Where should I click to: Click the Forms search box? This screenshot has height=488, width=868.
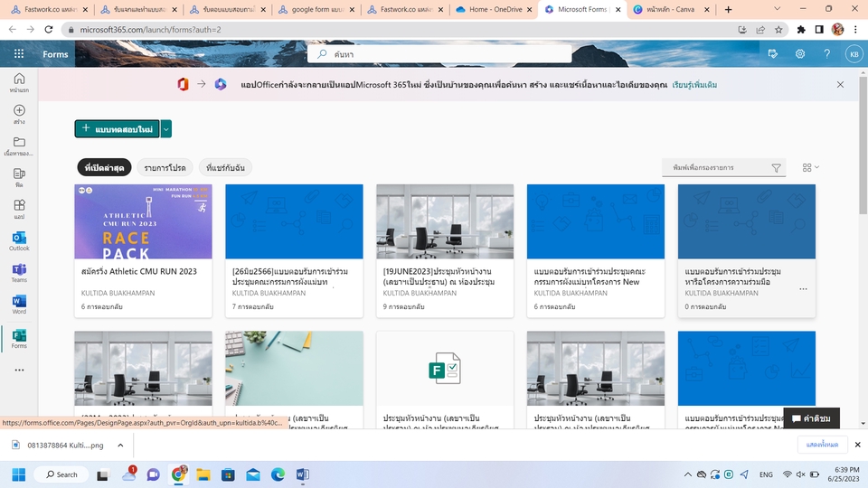(x=439, y=53)
